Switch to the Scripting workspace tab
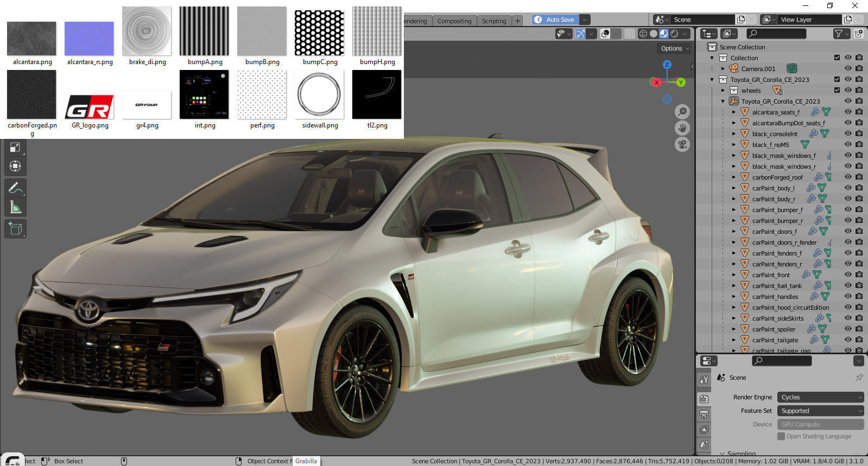Image resolution: width=868 pixels, height=466 pixels. (494, 21)
